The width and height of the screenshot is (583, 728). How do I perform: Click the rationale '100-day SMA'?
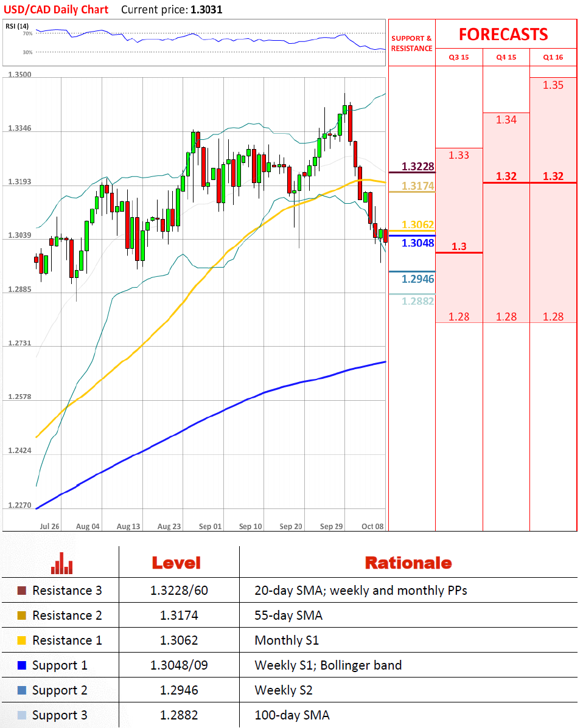(x=291, y=715)
